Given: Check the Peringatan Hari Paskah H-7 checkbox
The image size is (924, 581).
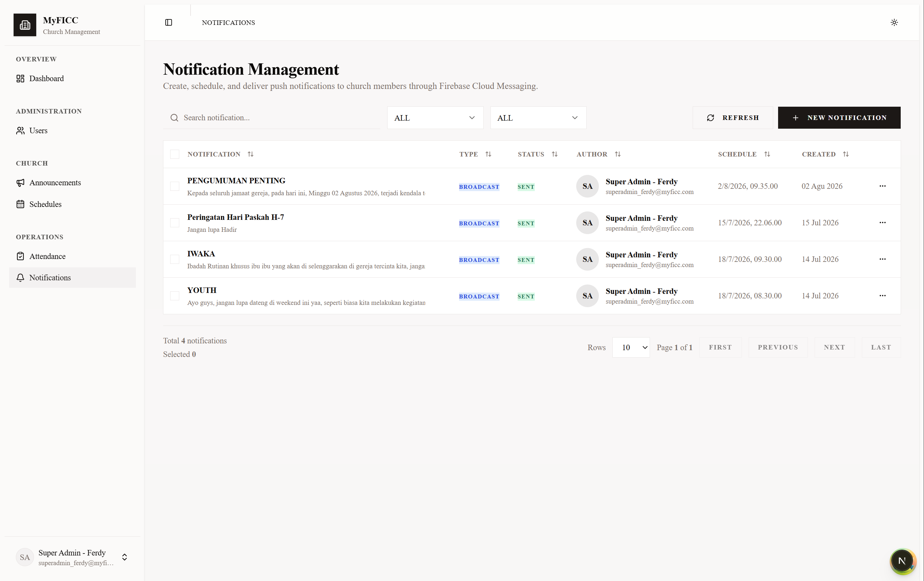Looking at the screenshot, I should [x=175, y=223].
